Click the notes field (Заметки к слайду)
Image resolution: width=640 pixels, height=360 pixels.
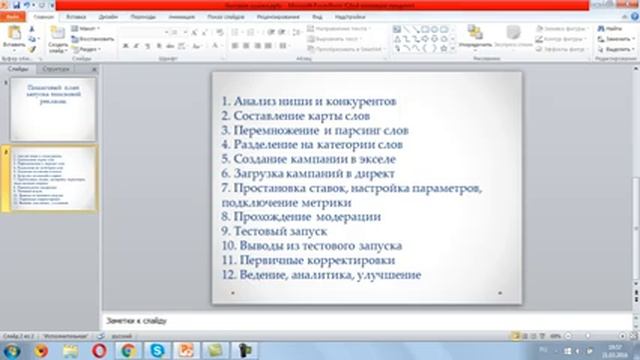point(367,321)
